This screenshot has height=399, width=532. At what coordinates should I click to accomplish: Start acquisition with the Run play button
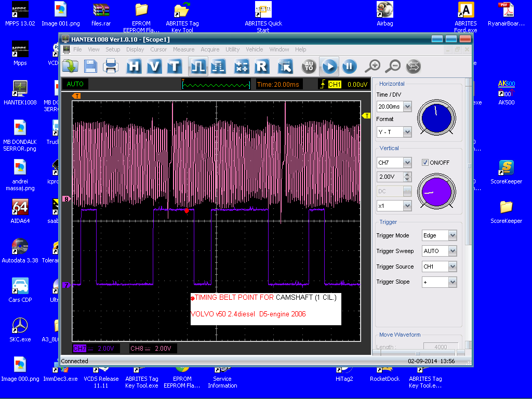point(329,66)
